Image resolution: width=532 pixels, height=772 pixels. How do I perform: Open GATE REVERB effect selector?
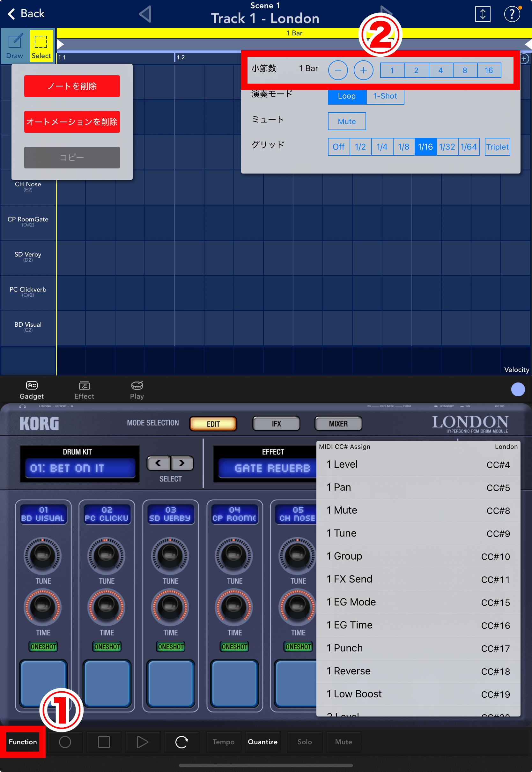pos(268,468)
